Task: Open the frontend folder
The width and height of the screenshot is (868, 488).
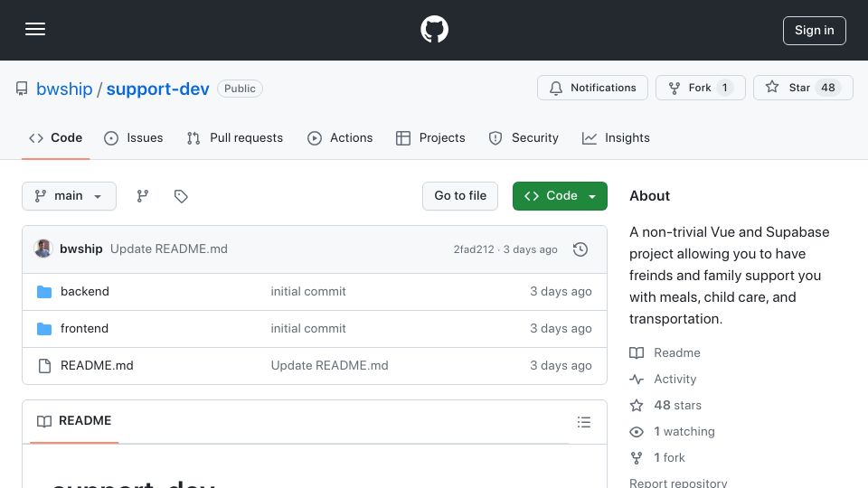Action: [x=84, y=329]
